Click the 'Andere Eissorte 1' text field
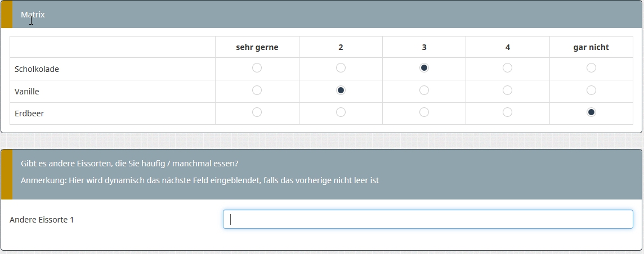This screenshot has height=254, width=644. click(x=428, y=220)
